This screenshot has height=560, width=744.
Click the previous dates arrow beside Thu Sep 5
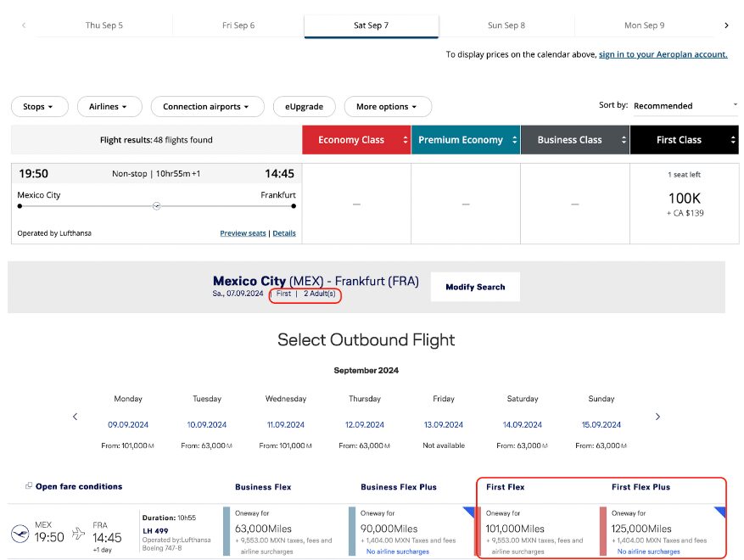point(24,25)
